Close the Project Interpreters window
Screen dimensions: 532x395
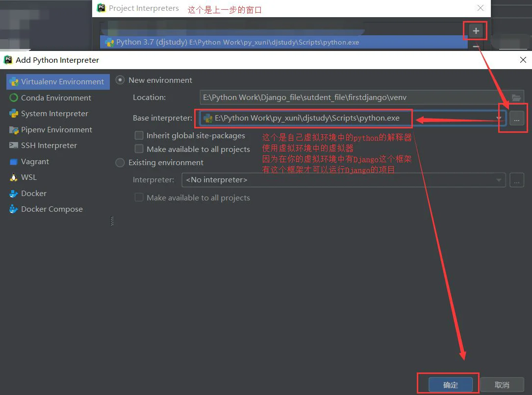point(481,8)
